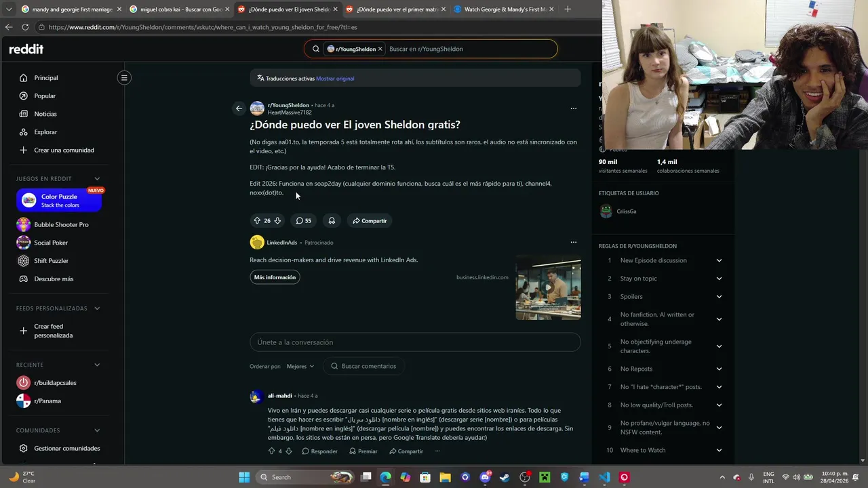Viewport: 868px width, 488px height.
Task: Open post options three-dot menu
Action: [x=573, y=108]
